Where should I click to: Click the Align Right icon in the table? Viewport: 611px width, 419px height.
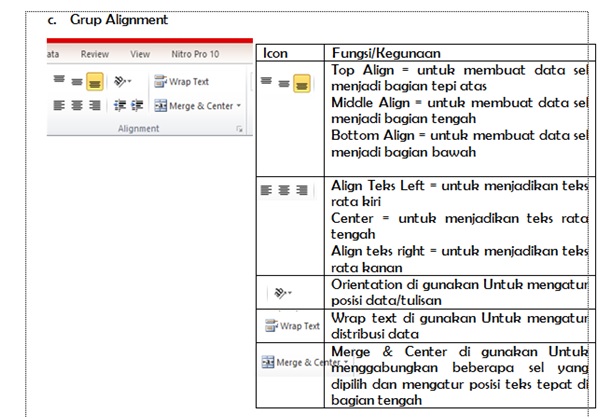point(302,190)
